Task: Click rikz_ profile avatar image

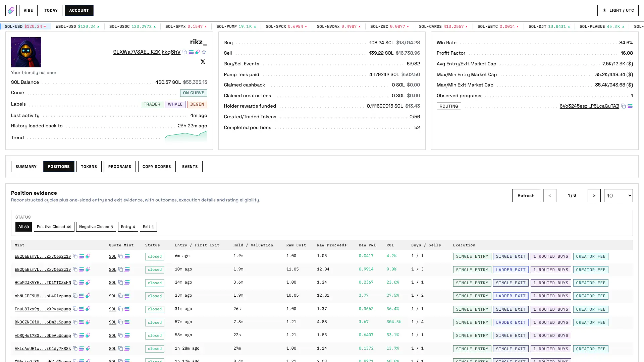Action: tap(26, 52)
